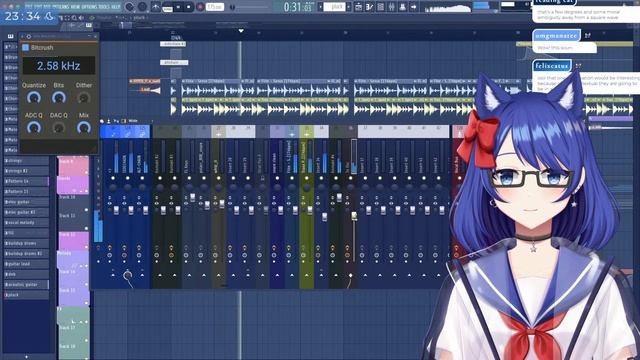
Task: Open the piano roll view icon
Action: click(x=369, y=7)
